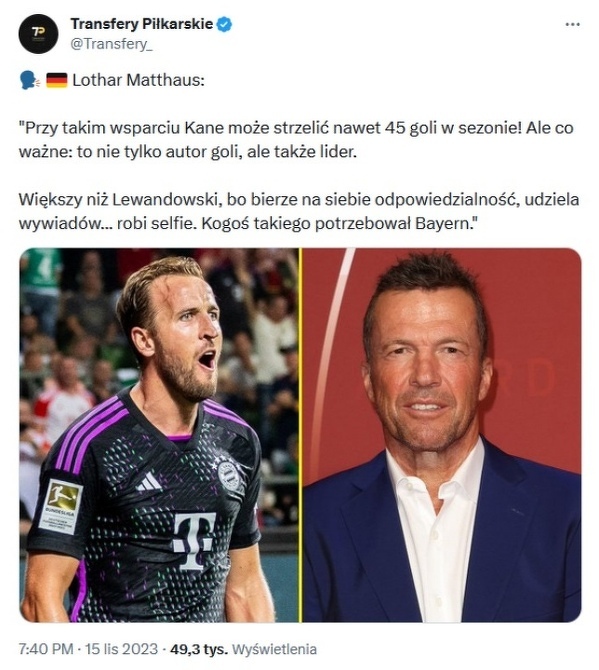Open the left photo of the player in the black jersey
The height and width of the screenshot is (670, 599).
159,435
